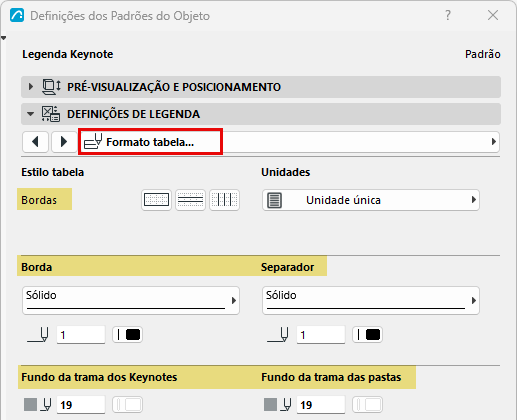Collapse the Definições de Legenda panel arrow

click(x=31, y=114)
